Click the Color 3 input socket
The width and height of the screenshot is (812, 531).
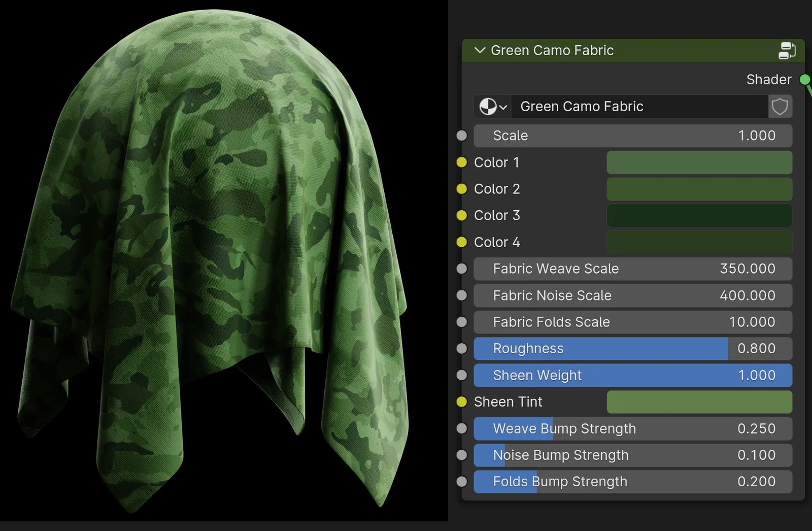click(462, 215)
